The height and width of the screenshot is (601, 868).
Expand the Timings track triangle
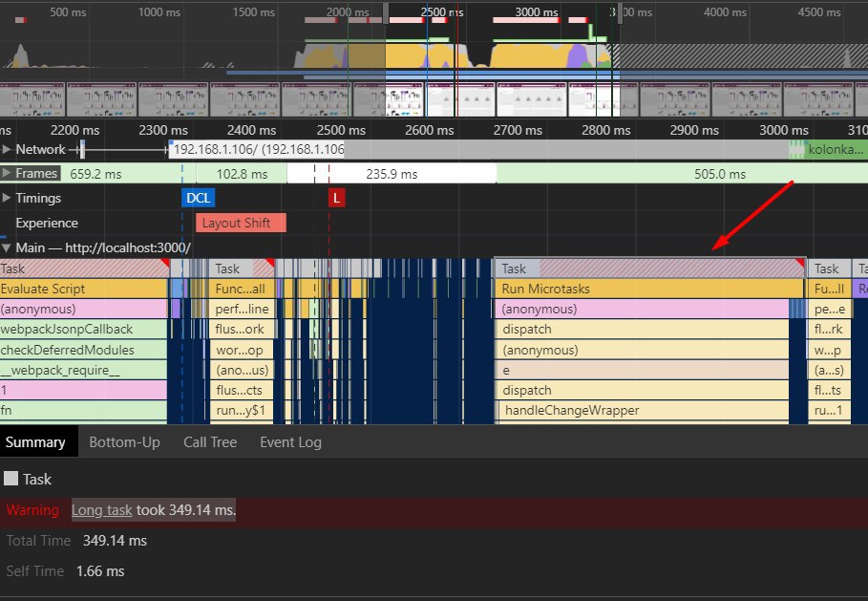(8, 198)
